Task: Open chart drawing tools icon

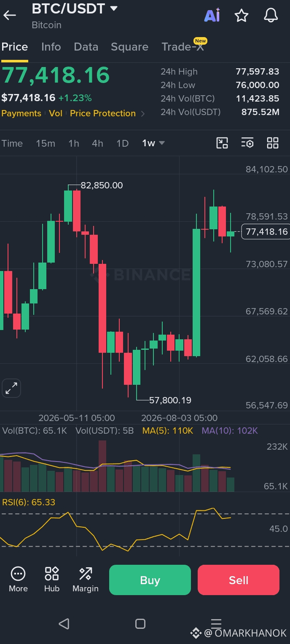Action: [222, 143]
